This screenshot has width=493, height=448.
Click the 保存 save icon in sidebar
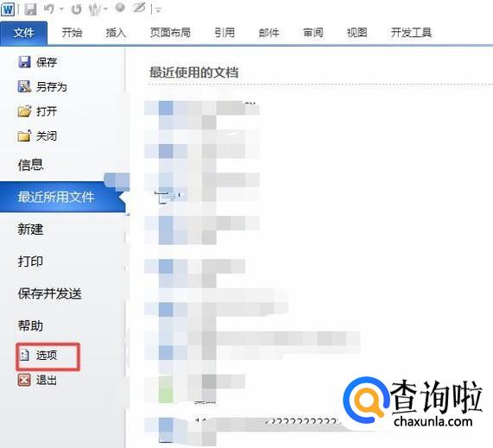pyautogui.click(x=24, y=62)
